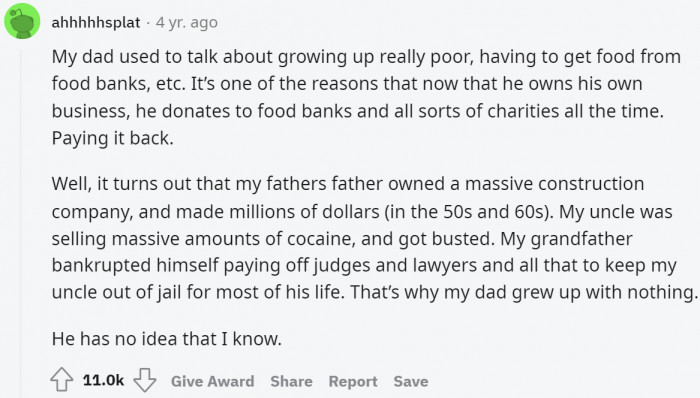Click the paragraph starting 'Well, it turns out'
The height and width of the screenshot is (398, 700).
(x=374, y=238)
